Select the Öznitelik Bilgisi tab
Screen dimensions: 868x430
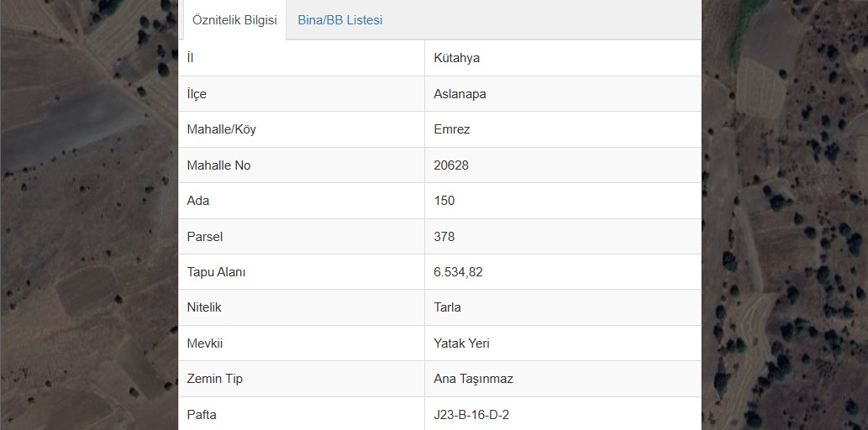coord(234,20)
